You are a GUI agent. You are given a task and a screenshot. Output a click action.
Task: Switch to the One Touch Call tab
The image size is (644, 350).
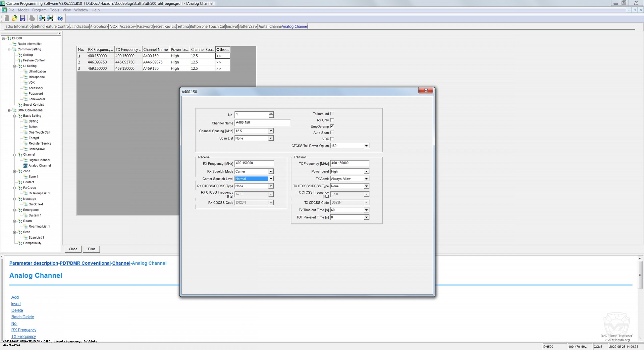coord(213,27)
